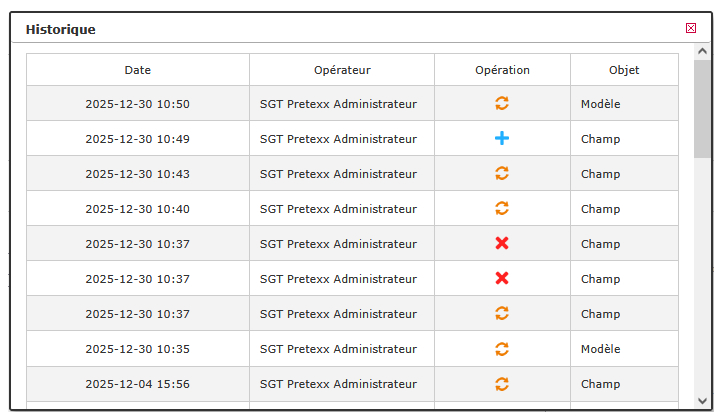Click the scrollbar up arrow
Screen dimensions: 723x420
click(x=702, y=51)
